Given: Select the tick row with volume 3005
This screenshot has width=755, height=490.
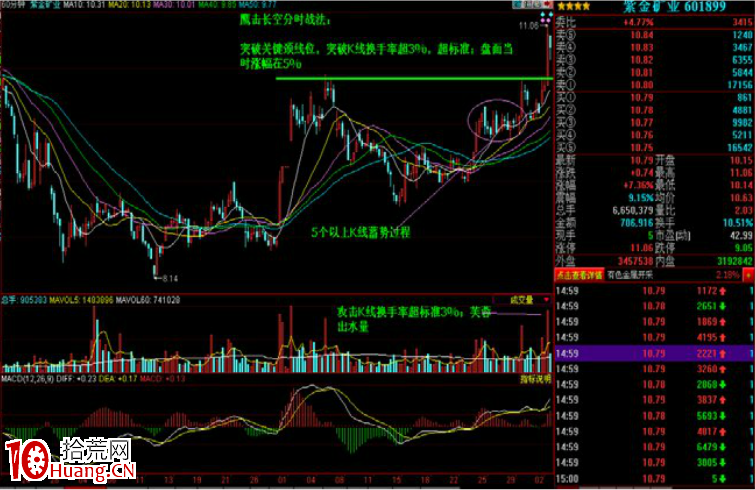Looking at the screenshot, I should 654,463.
